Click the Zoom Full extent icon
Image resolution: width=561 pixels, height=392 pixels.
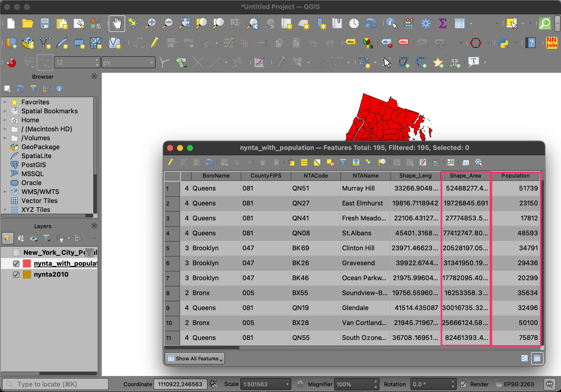(x=185, y=24)
